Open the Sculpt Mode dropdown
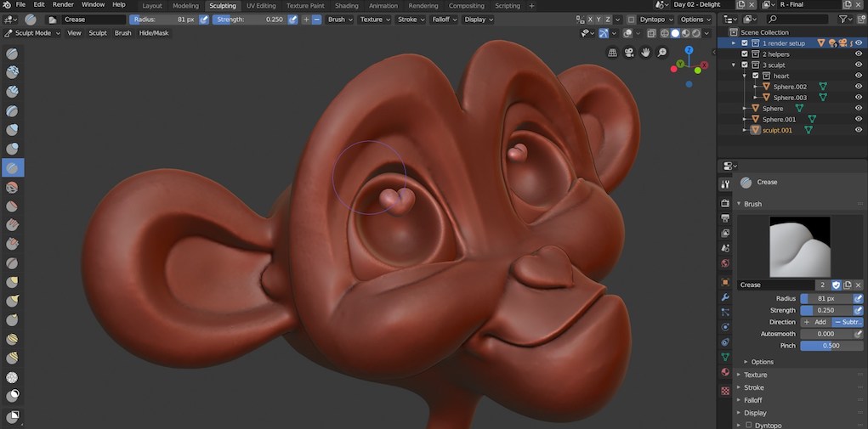868x429 pixels. tap(32, 33)
